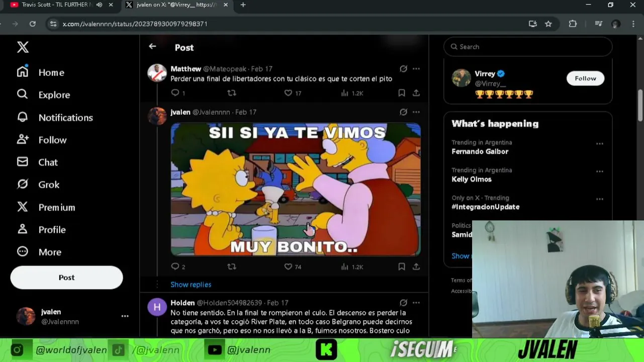Open #IntegracionUpdate trending hashtag
Image resolution: width=644 pixels, height=362 pixels.
point(485,207)
